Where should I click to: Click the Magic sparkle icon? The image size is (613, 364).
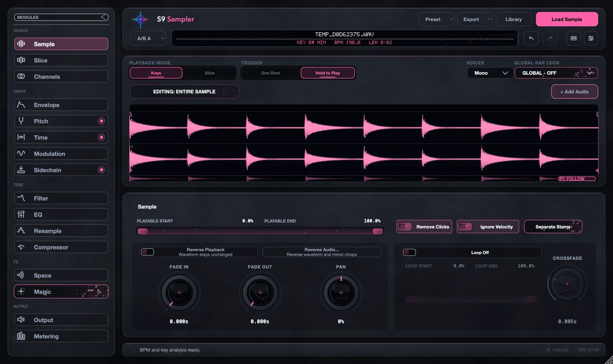tap(21, 292)
